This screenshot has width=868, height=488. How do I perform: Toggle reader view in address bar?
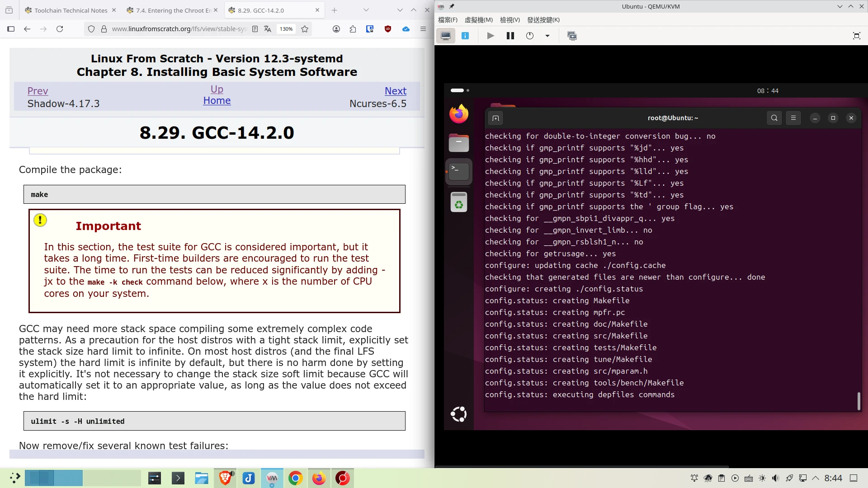(255, 29)
